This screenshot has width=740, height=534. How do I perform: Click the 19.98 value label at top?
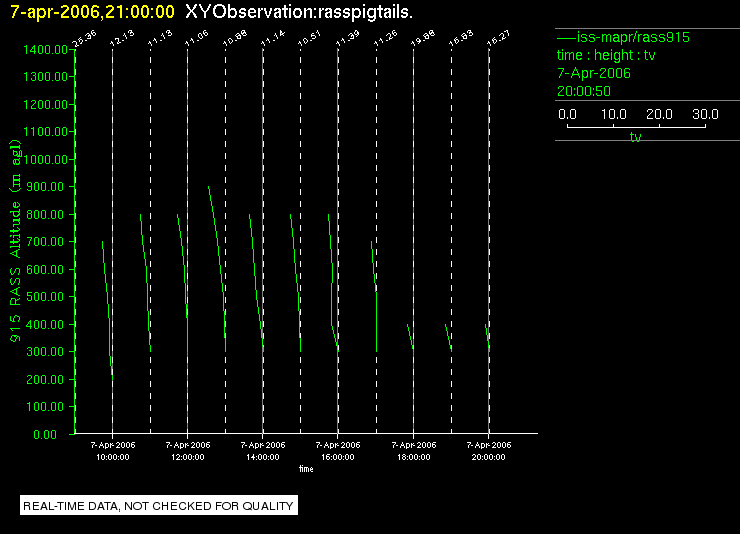pos(423,38)
